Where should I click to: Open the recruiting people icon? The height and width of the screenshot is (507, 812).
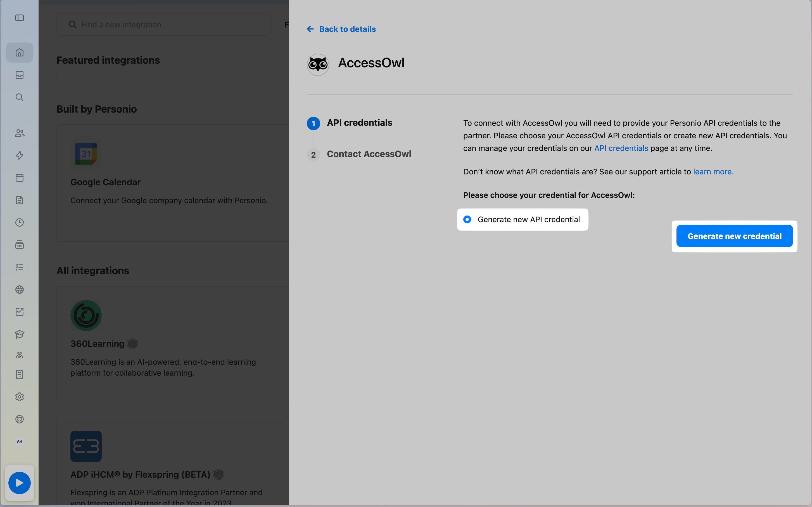[20, 355]
